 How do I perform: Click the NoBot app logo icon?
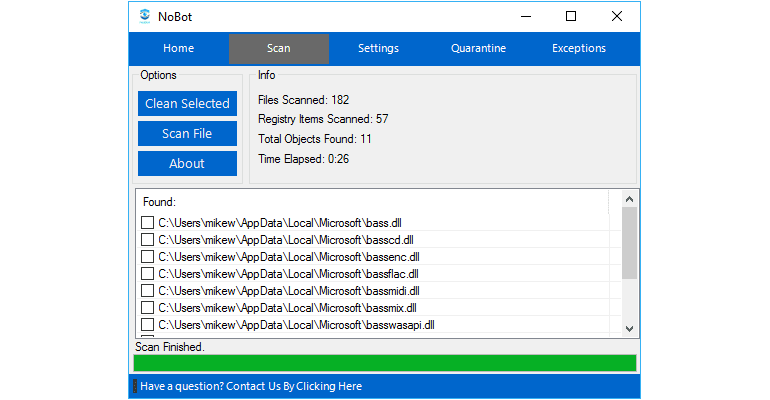(146, 16)
